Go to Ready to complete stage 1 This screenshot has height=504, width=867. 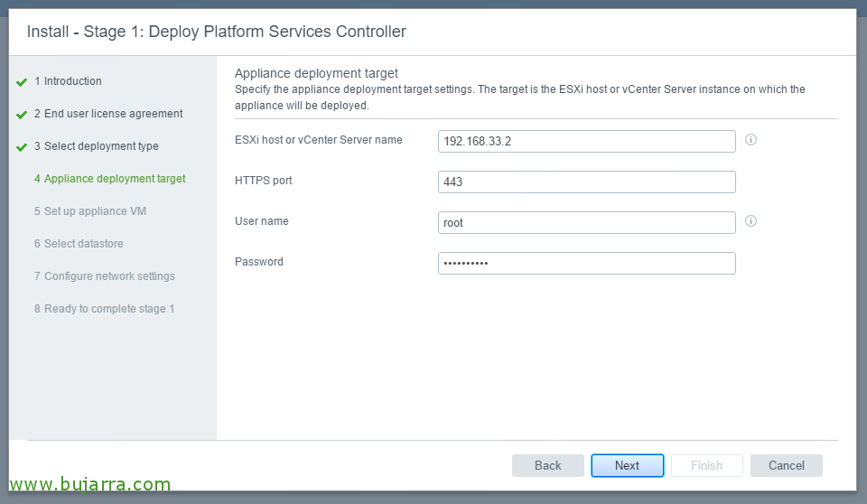105,309
